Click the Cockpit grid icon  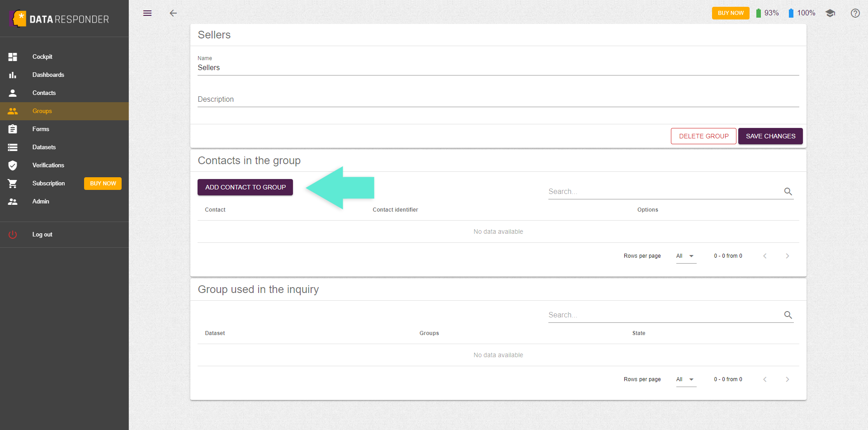[x=13, y=57]
